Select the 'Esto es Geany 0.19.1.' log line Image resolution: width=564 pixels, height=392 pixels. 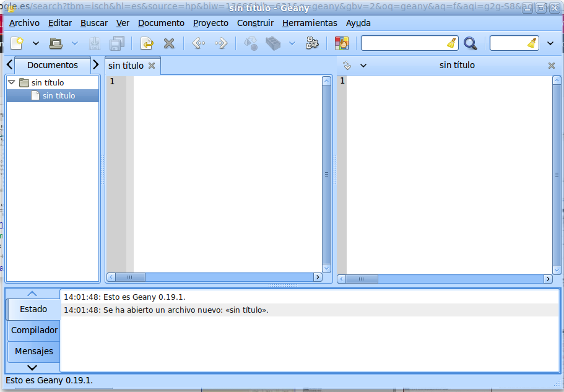310,297
